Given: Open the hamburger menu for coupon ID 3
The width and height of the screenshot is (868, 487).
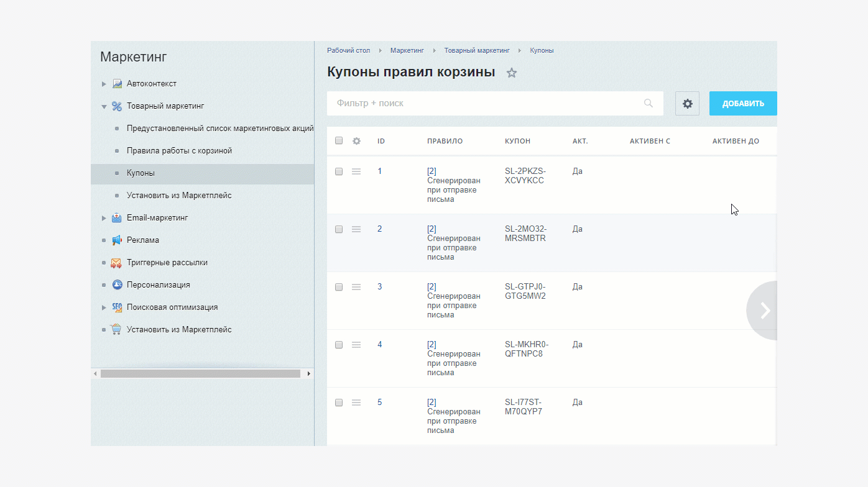Looking at the screenshot, I should point(356,287).
